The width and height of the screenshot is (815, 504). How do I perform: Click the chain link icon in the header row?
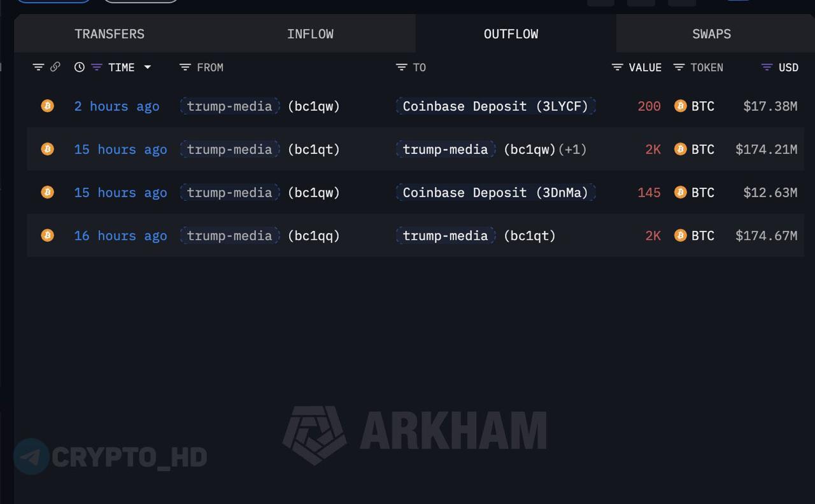point(56,66)
